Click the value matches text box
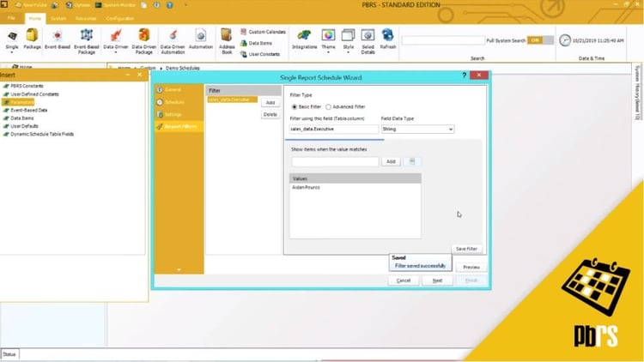Screen dimensions: 644x362 pyautogui.click(x=335, y=161)
